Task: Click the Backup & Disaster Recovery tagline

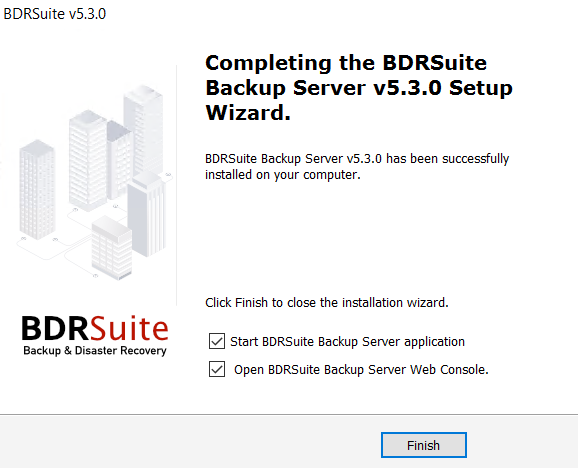Action: pyautogui.click(x=95, y=350)
